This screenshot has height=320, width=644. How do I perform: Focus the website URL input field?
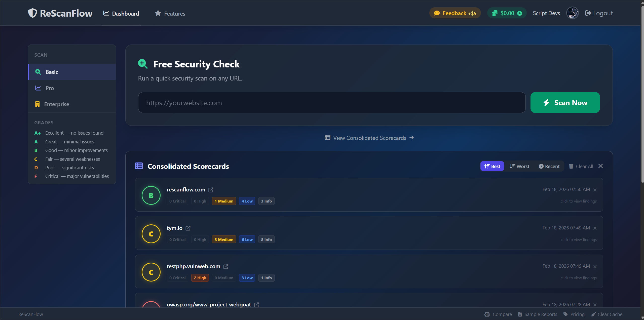tap(331, 103)
